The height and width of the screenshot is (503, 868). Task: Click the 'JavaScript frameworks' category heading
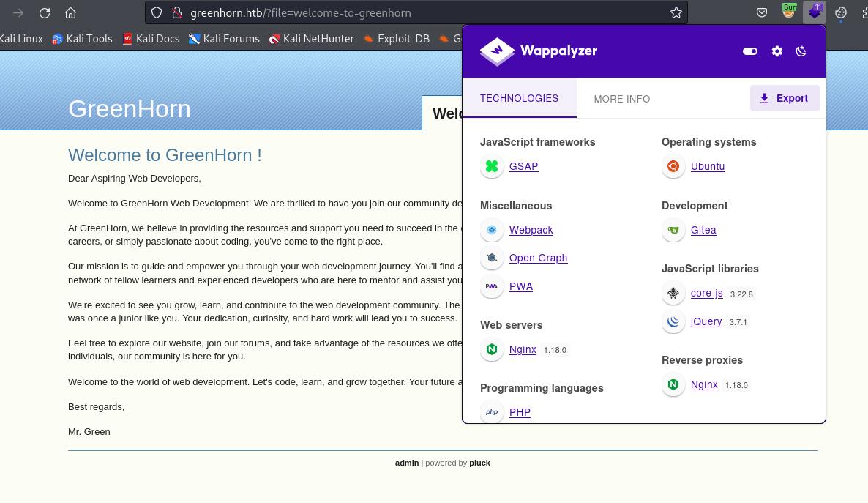[537, 142]
